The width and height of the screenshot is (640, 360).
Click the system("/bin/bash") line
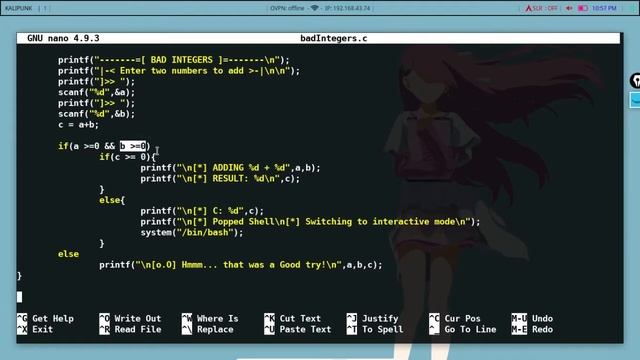(x=191, y=233)
